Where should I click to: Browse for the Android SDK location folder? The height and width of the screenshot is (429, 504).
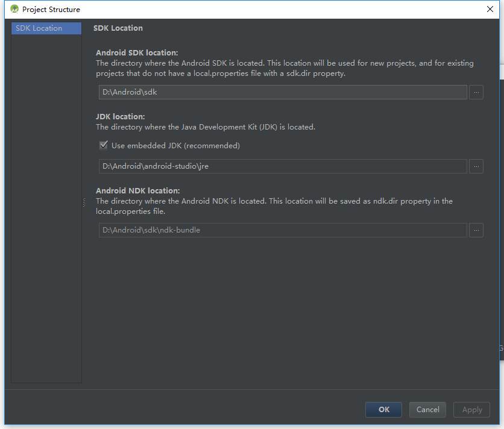476,92
